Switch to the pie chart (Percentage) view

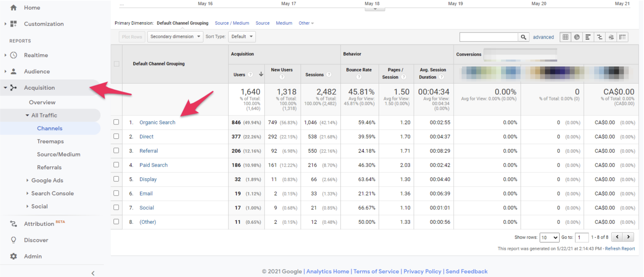tap(577, 37)
